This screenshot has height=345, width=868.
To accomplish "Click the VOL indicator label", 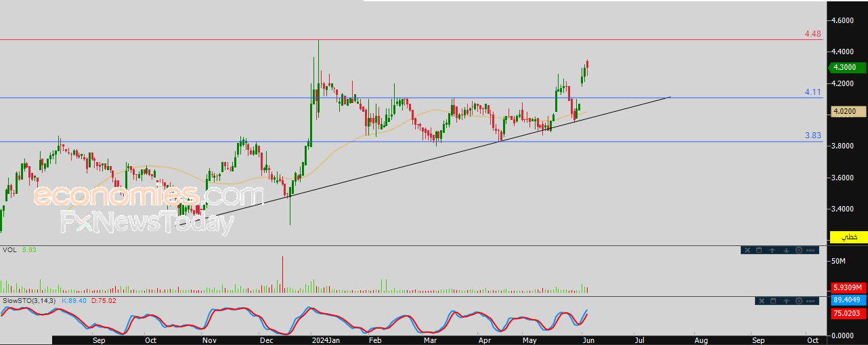I will click(x=9, y=250).
